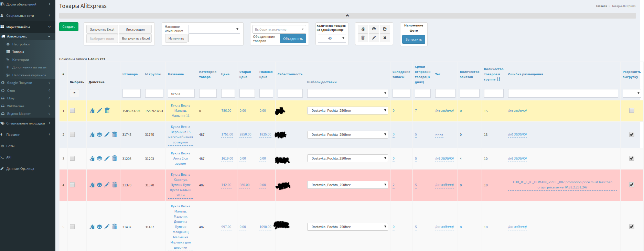
Task: View product 31437 with eye icon
Action: (99, 227)
